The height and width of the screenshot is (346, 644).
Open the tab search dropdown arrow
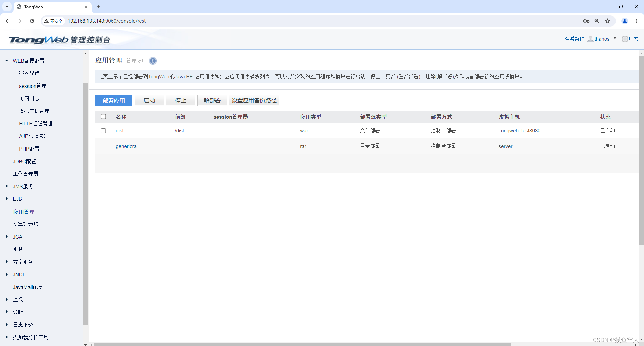point(7,7)
